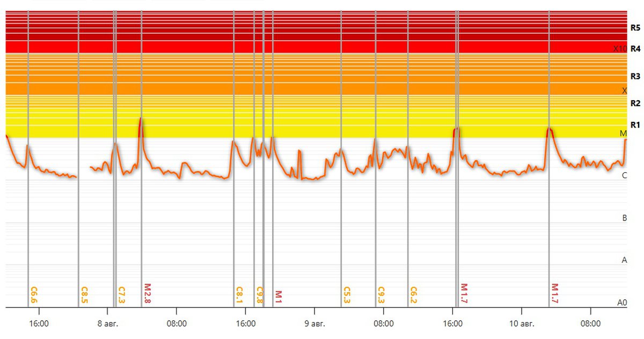644x339 pixels.
Task: Click the '10 авг.' date label
Action: click(x=521, y=323)
